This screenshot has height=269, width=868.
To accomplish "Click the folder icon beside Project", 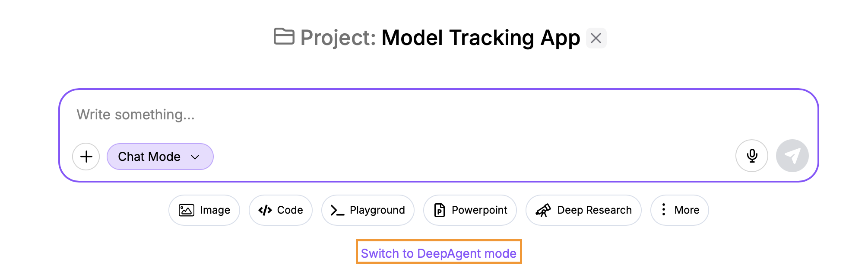I will [284, 37].
